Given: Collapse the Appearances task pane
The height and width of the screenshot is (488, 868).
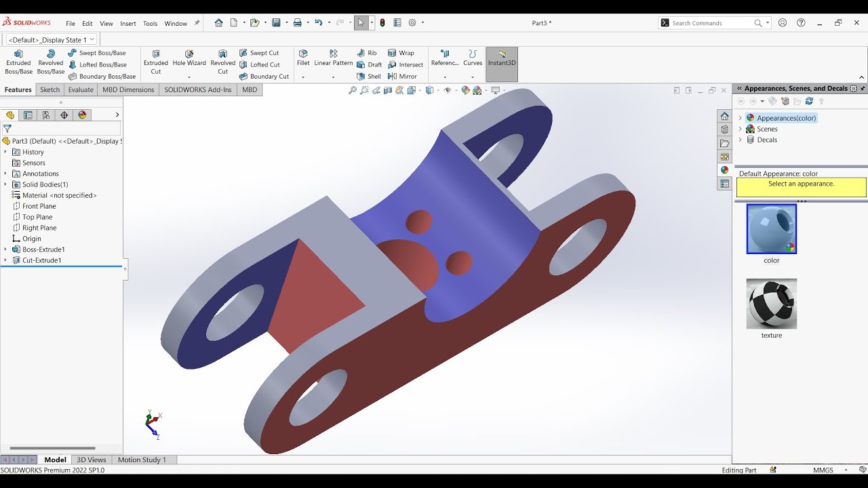Looking at the screenshot, I should 739,89.
